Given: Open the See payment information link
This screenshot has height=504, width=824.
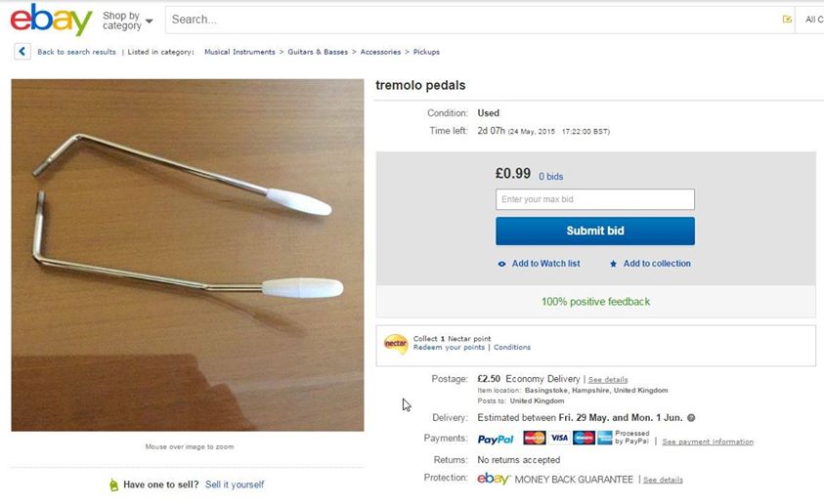Looking at the screenshot, I should coord(708,441).
